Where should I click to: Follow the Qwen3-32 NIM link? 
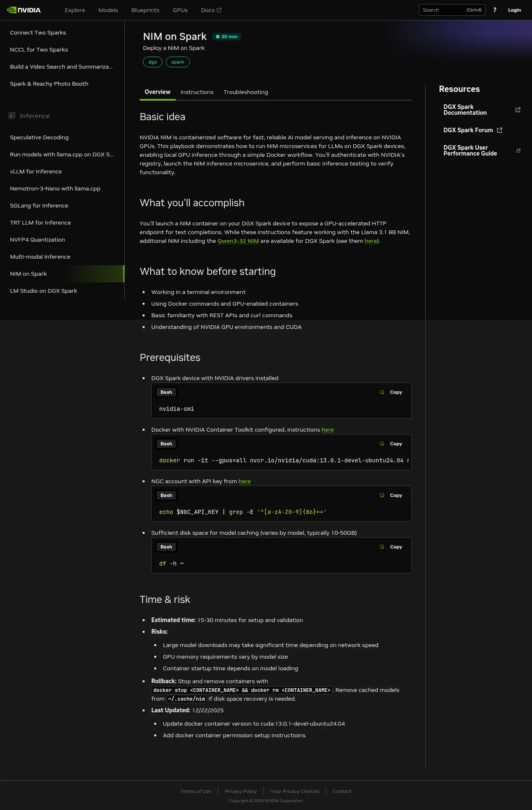(x=238, y=241)
